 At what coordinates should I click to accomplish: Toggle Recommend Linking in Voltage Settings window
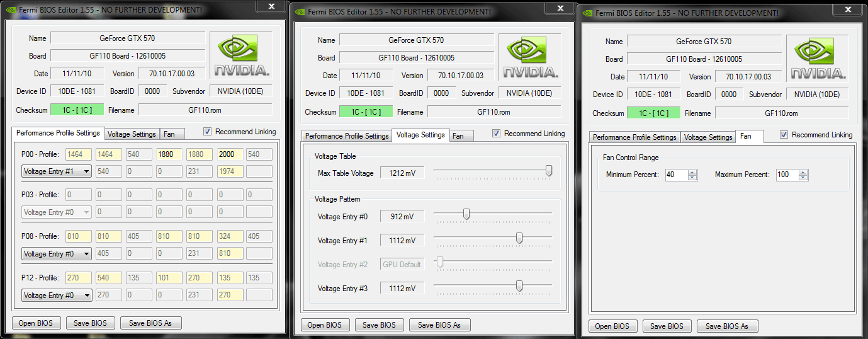coord(497,133)
